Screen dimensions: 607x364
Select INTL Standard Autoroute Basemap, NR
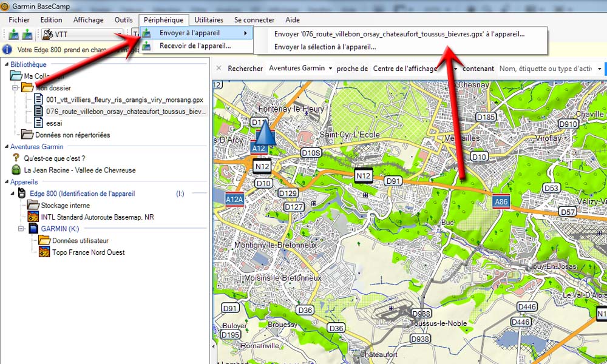point(97,217)
